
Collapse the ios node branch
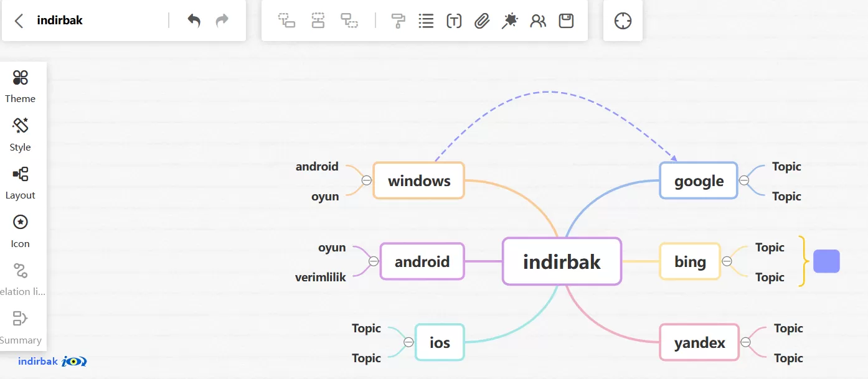408,342
